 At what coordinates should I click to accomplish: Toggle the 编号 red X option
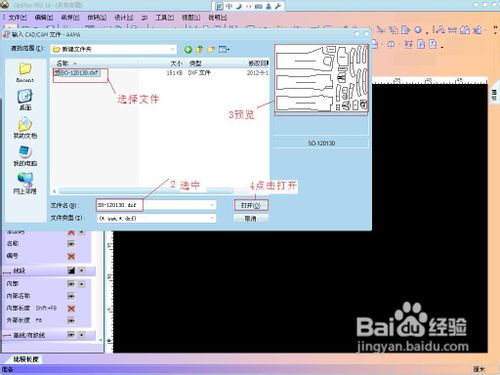[x=71, y=256]
